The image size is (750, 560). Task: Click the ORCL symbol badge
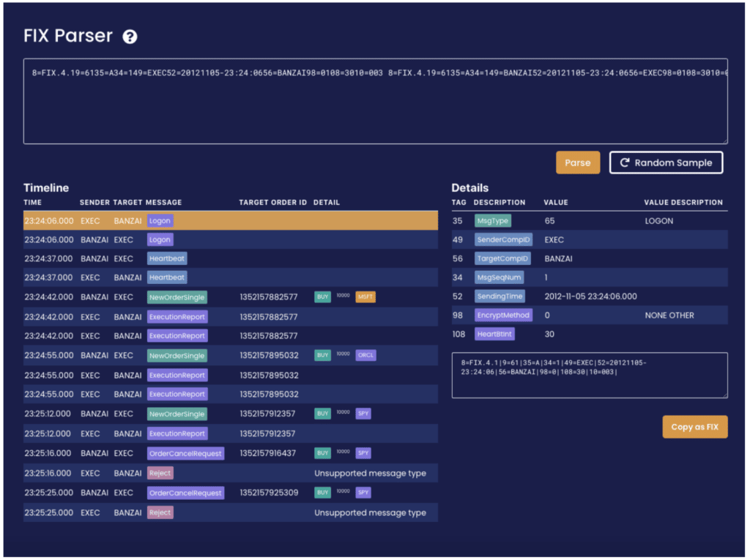pyautogui.click(x=366, y=355)
